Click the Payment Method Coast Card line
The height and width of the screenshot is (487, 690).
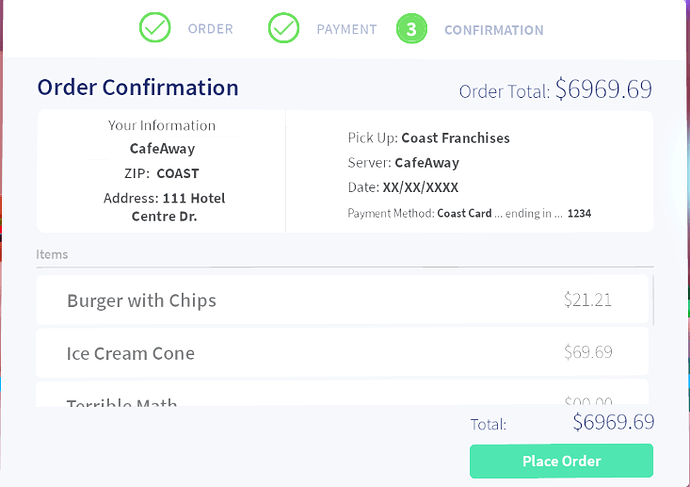(470, 214)
